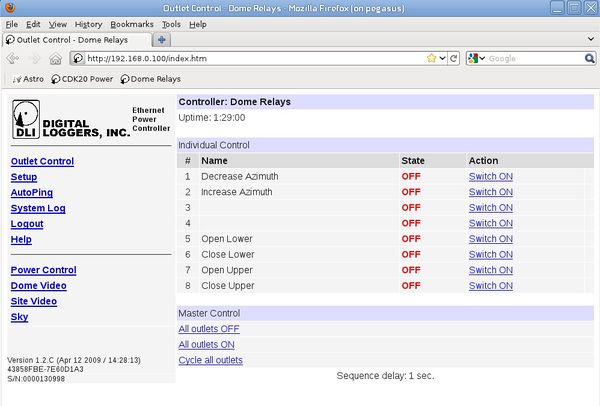This screenshot has height=406, width=600.
Task: Open the Astro bookmark
Action: pos(28,79)
